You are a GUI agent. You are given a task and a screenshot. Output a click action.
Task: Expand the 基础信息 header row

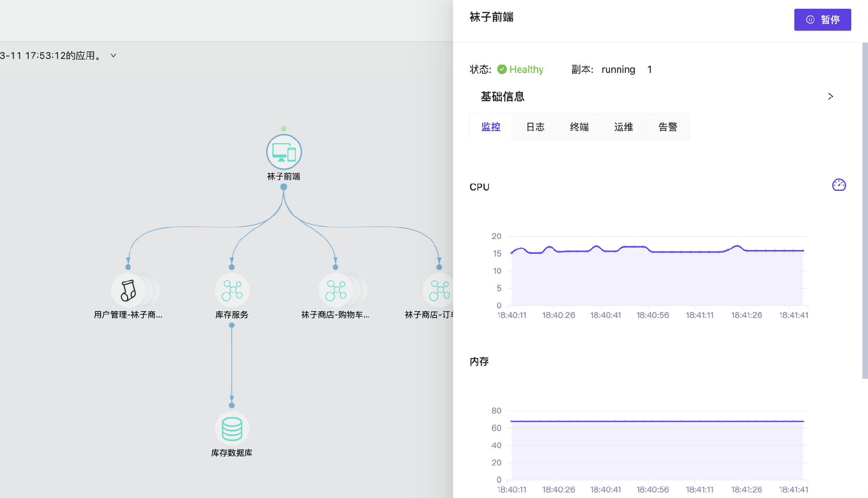click(x=502, y=96)
